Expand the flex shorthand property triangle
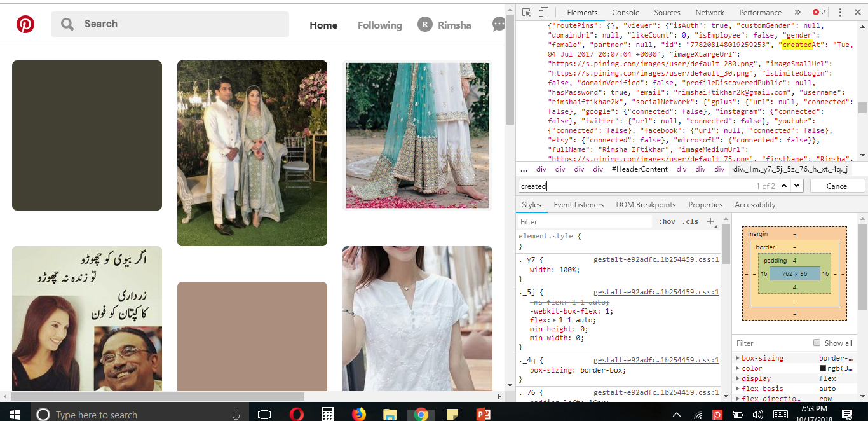868x421 pixels. (x=553, y=320)
